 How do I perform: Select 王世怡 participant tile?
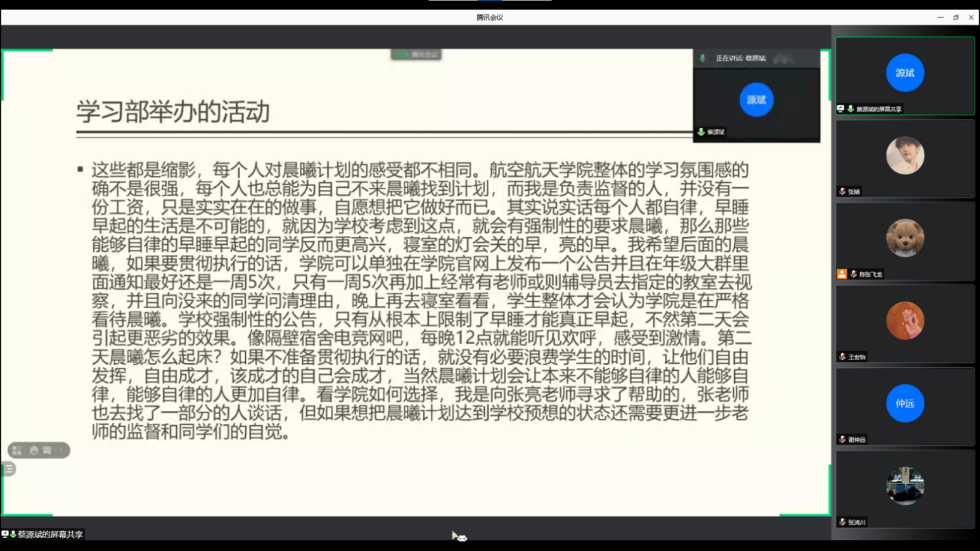pos(904,321)
